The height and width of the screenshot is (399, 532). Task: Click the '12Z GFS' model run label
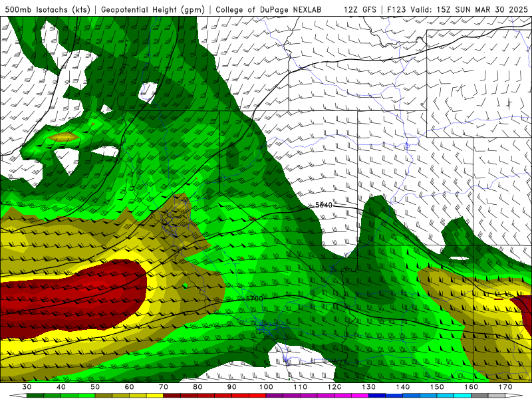360,10
